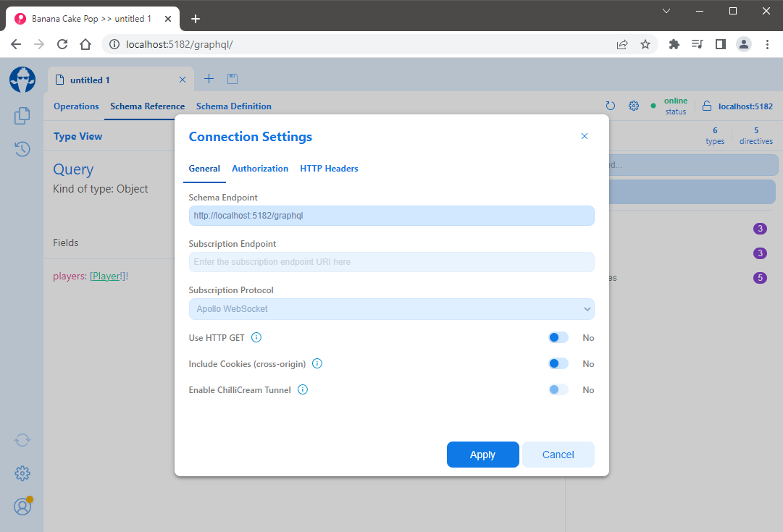Open the settings gear in left sidebar

tap(22, 473)
